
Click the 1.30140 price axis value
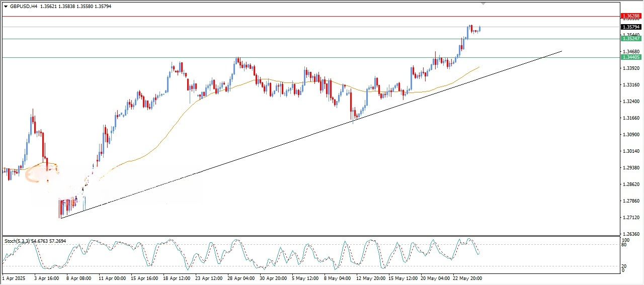[x=631, y=151]
